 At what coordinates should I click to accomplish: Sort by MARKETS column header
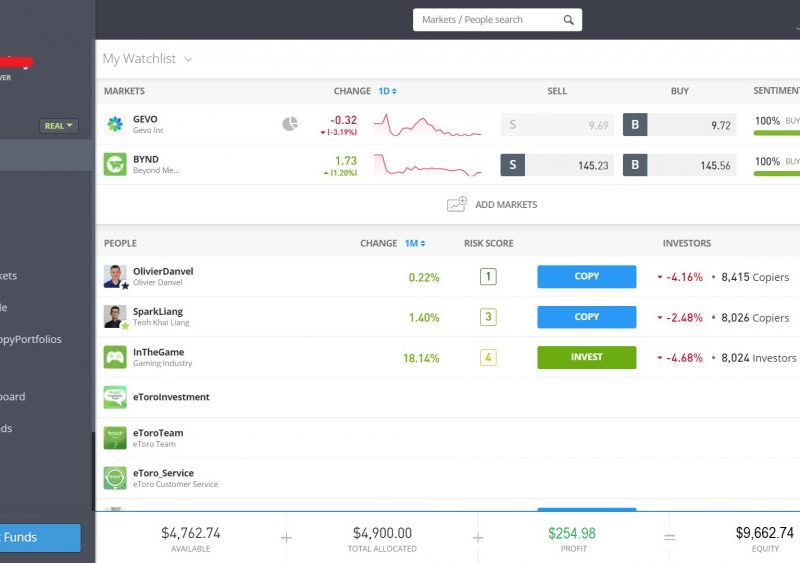pos(124,91)
